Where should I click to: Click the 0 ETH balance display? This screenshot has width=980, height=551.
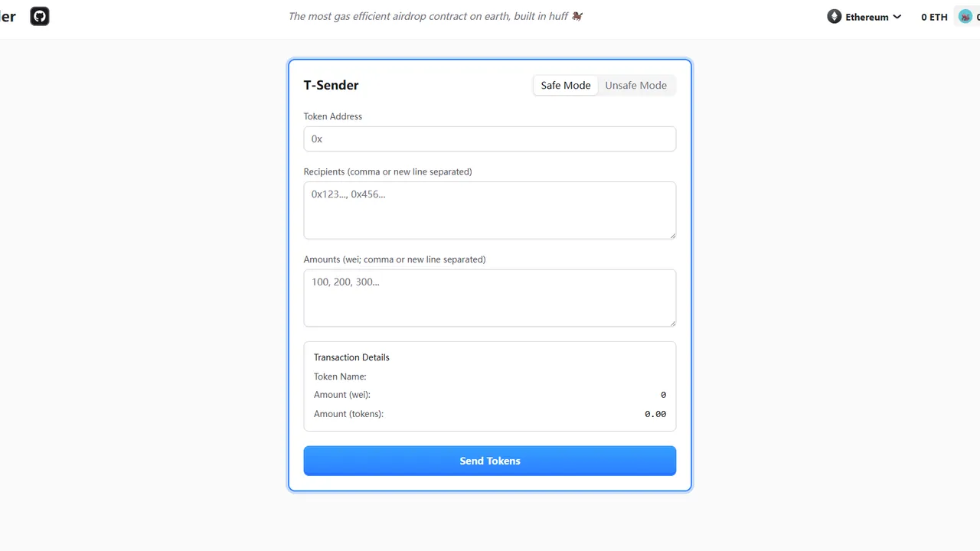coord(933,16)
